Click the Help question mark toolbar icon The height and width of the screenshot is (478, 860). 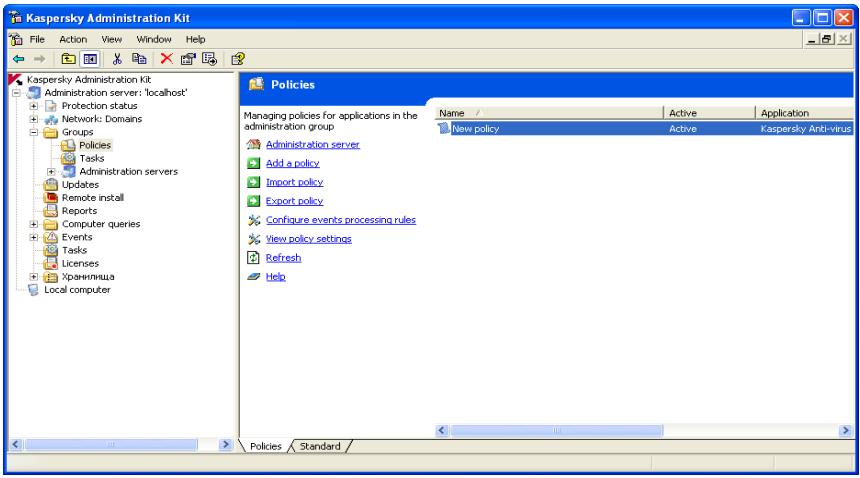point(237,59)
